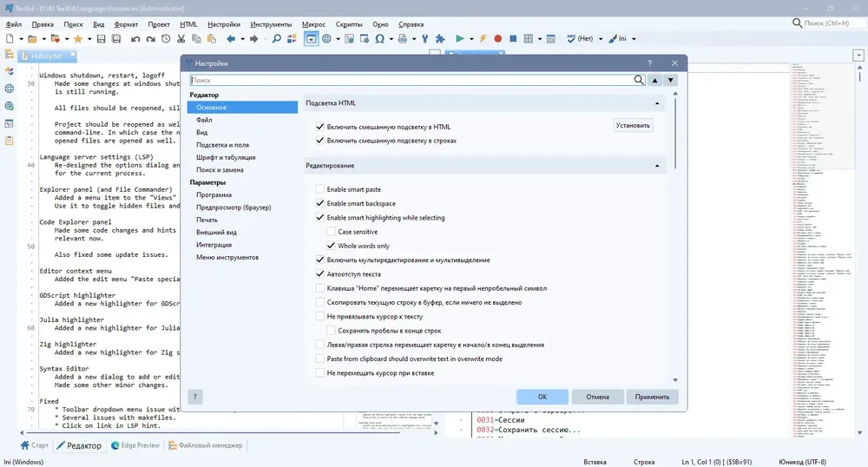Click the settings search magnifier icon

(639, 80)
